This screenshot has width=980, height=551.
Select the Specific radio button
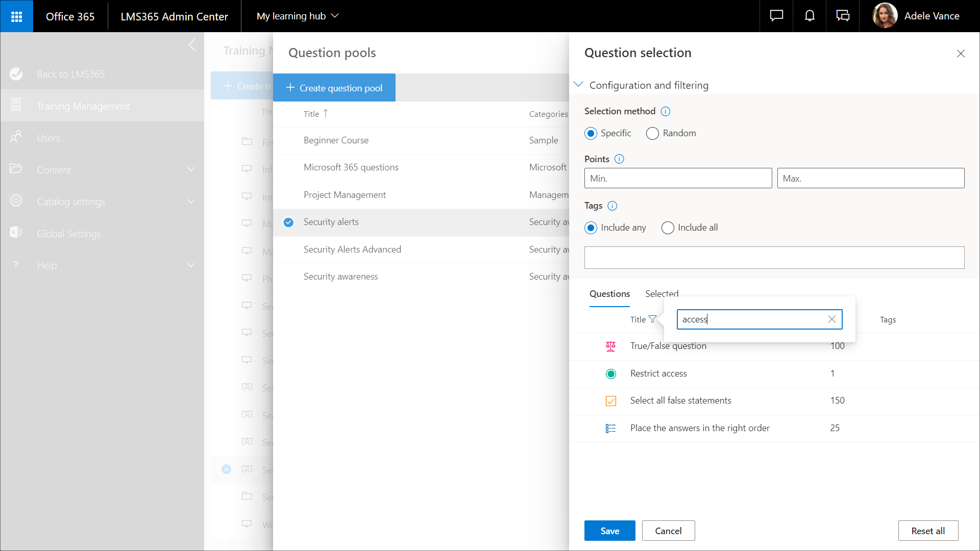point(591,134)
